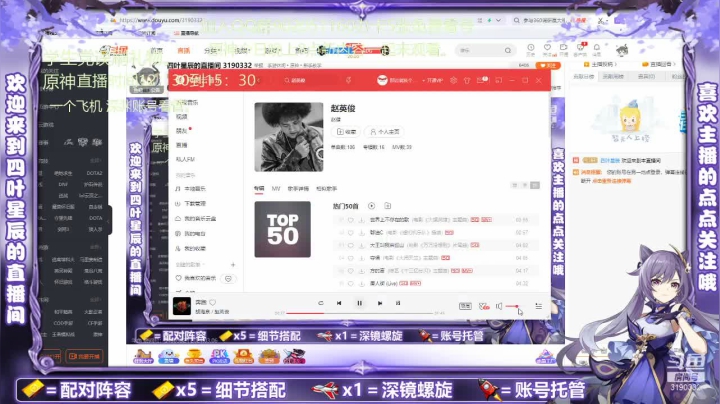
Task: Open 朋友 in the music app sidebar
Action: pos(182,131)
